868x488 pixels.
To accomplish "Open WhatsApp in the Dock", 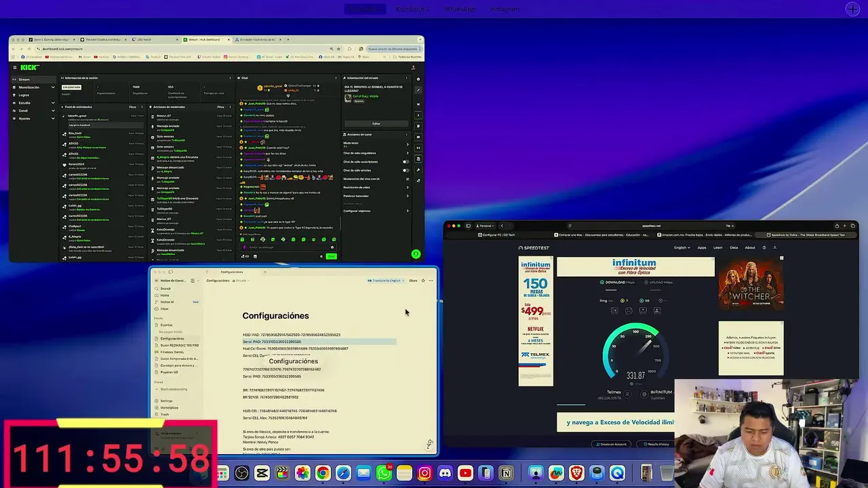I will click(x=384, y=472).
